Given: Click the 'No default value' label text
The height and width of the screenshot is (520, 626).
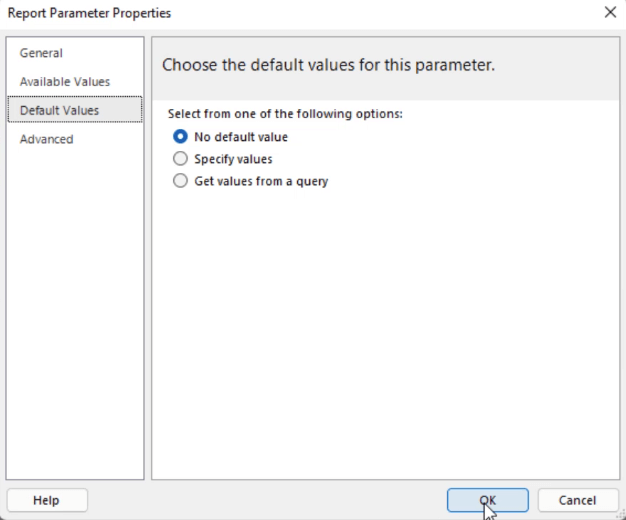Looking at the screenshot, I should tap(241, 137).
